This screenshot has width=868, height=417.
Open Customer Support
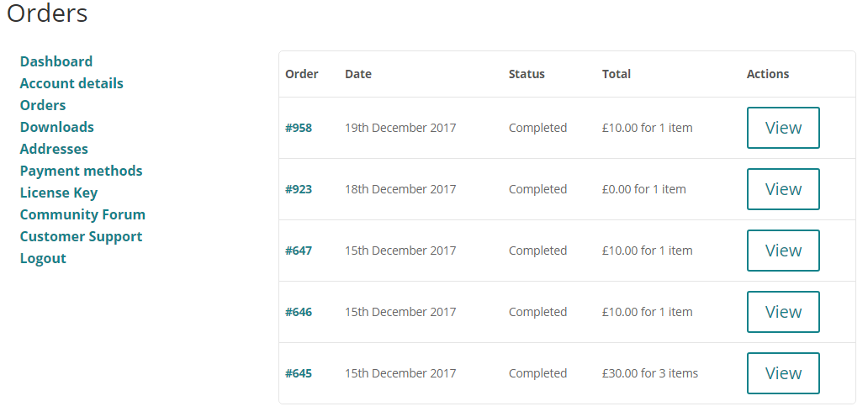[81, 237]
